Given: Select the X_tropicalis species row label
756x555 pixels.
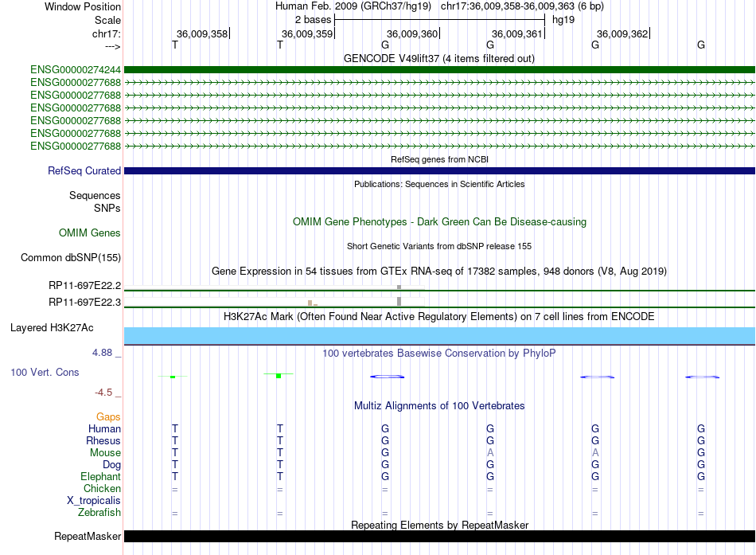Looking at the screenshot, I should tap(94, 501).
